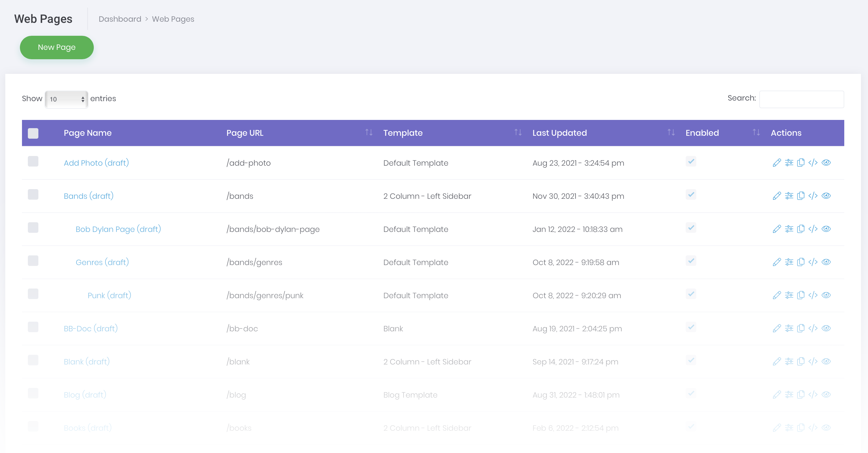Go to Dashboard breadcrumb link
Screen dimensions: 868x453
(120, 19)
